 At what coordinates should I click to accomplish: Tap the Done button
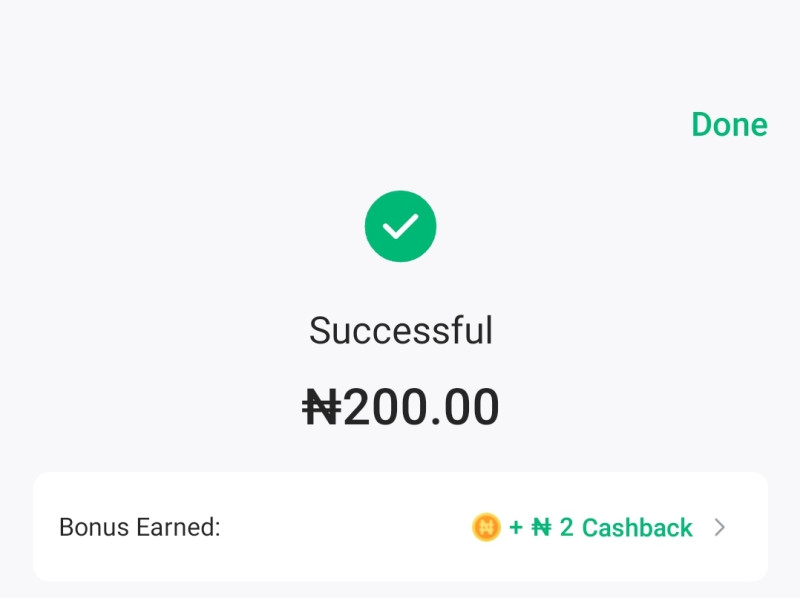pos(729,125)
